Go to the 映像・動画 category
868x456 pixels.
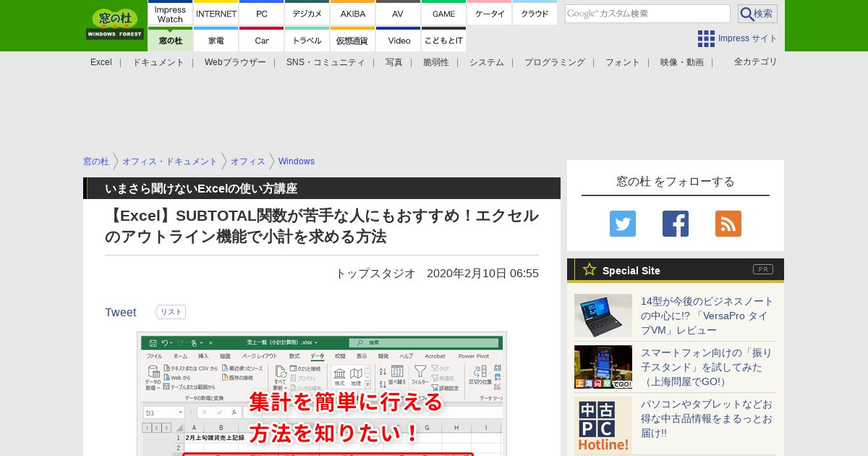(x=682, y=62)
